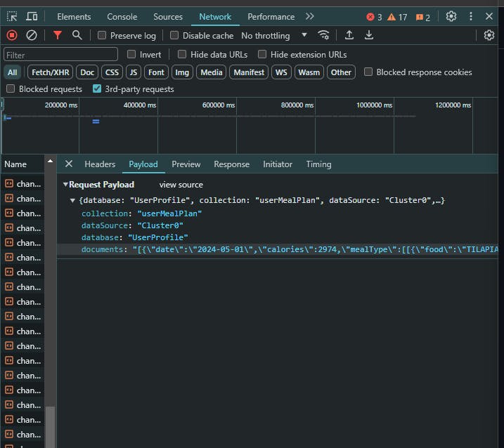Image resolution: width=504 pixels, height=448 pixels.
Task: Clear the network log
Action: [32, 35]
